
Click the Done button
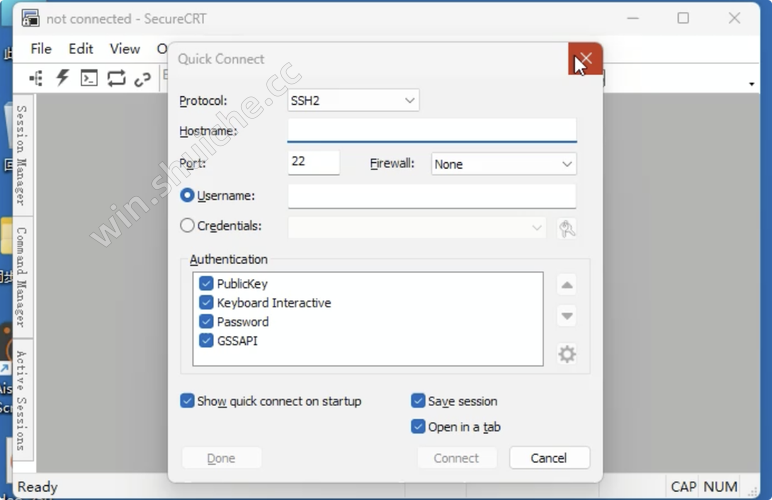tap(221, 458)
